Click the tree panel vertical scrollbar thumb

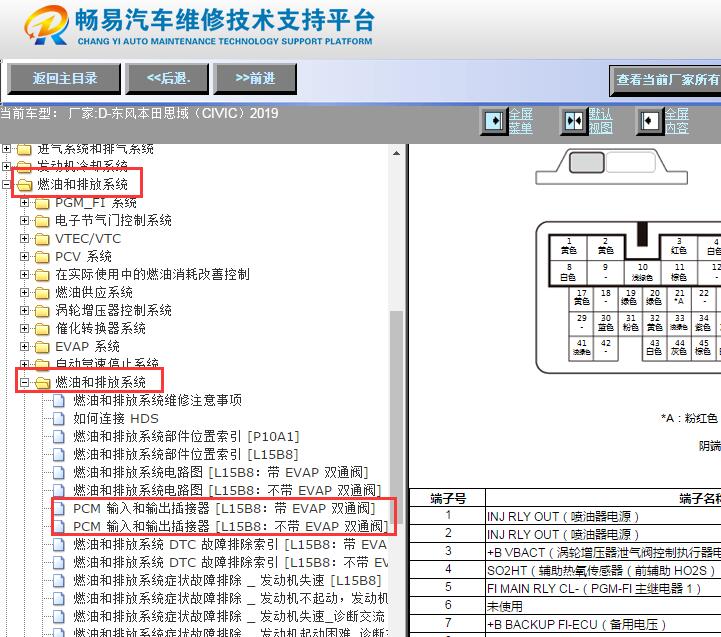pos(396,417)
